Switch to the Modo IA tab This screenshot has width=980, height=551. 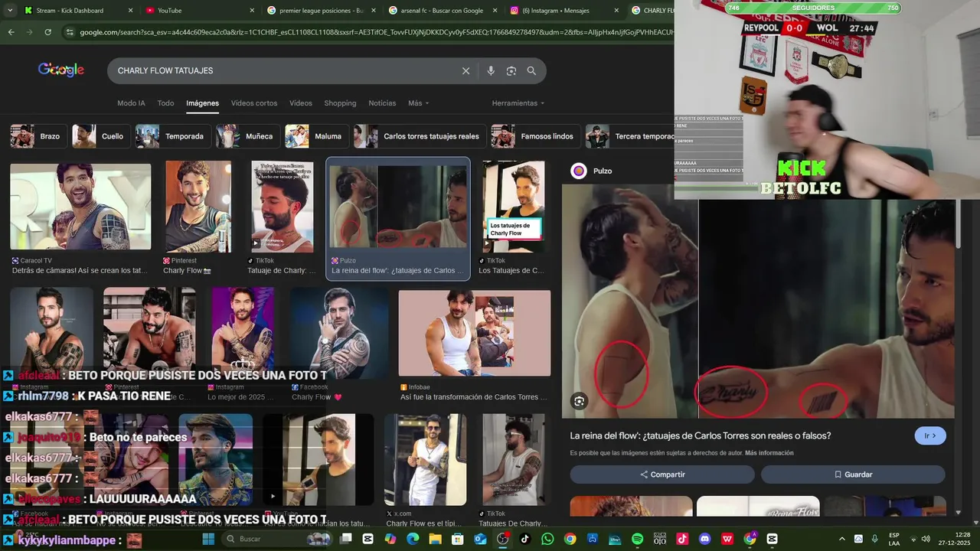click(x=131, y=103)
